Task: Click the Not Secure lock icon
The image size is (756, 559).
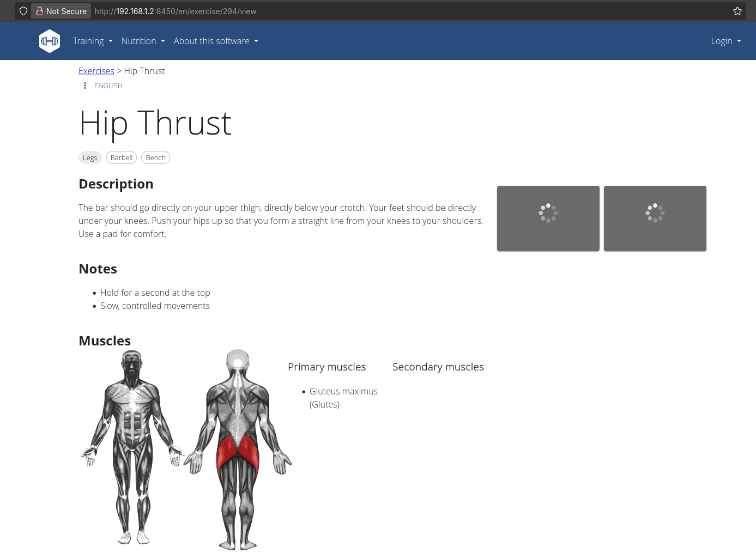Action: click(x=40, y=11)
